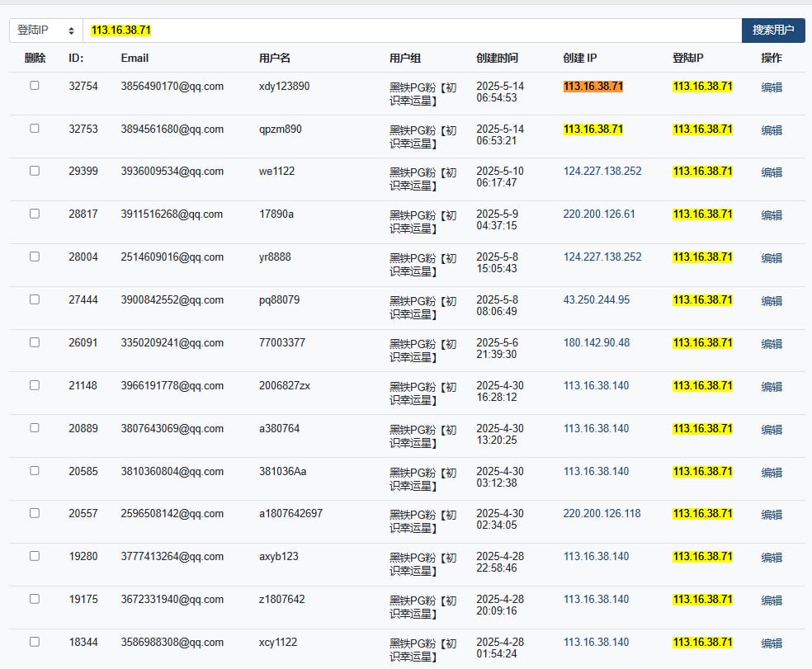Image resolution: width=812 pixels, height=669 pixels.
Task: Click ID number 27444
Action: click(83, 300)
